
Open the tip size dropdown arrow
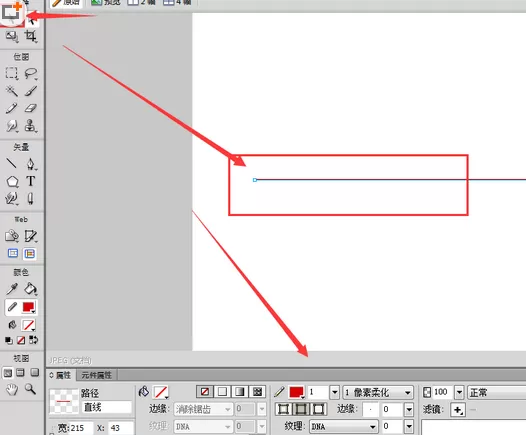point(334,392)
